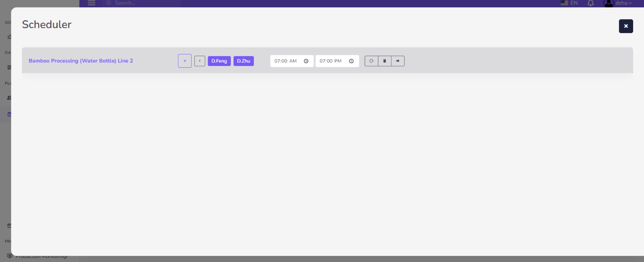
Task: Select the D.Zhu operator tag
Action: pyautogui.click(x=244, y=61)
